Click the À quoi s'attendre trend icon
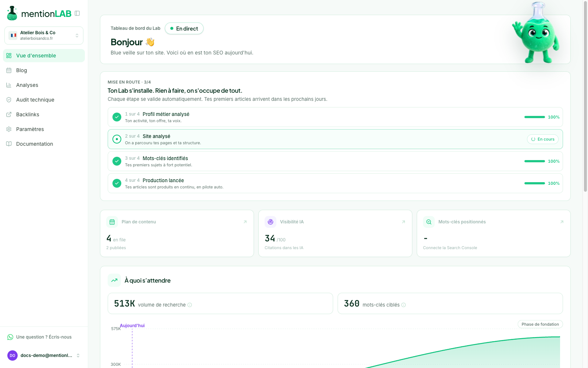This screenshot has height=368, width=588. (x=114, y=280)
